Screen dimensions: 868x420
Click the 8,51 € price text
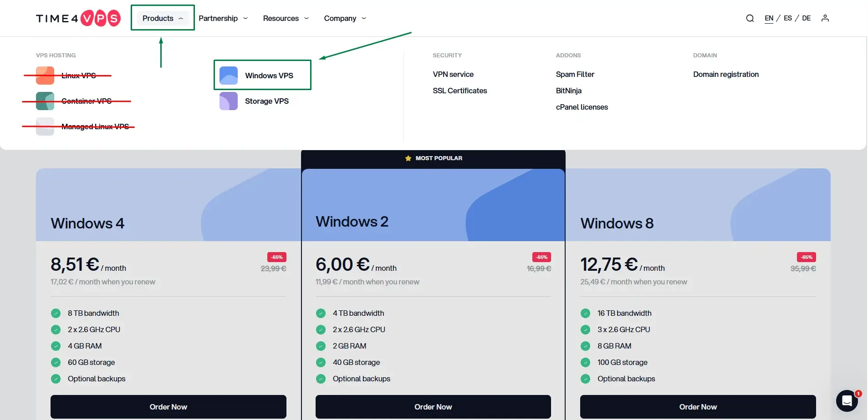[x=75, y=264]
